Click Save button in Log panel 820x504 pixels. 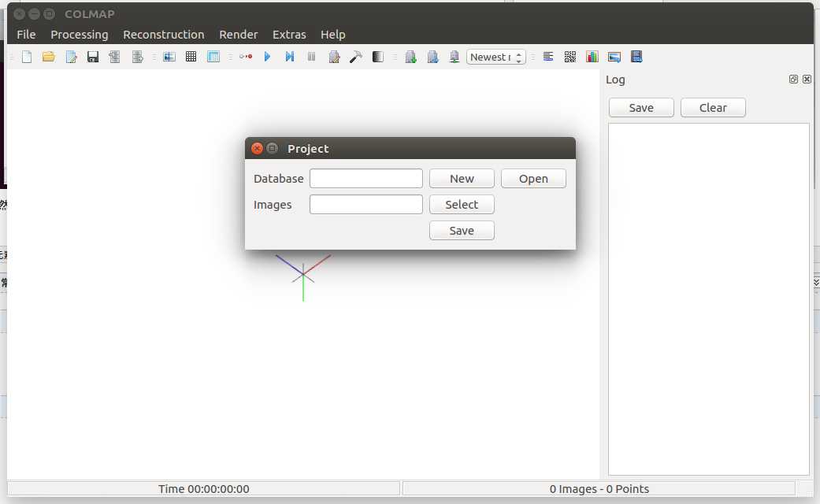pos(641,108)
